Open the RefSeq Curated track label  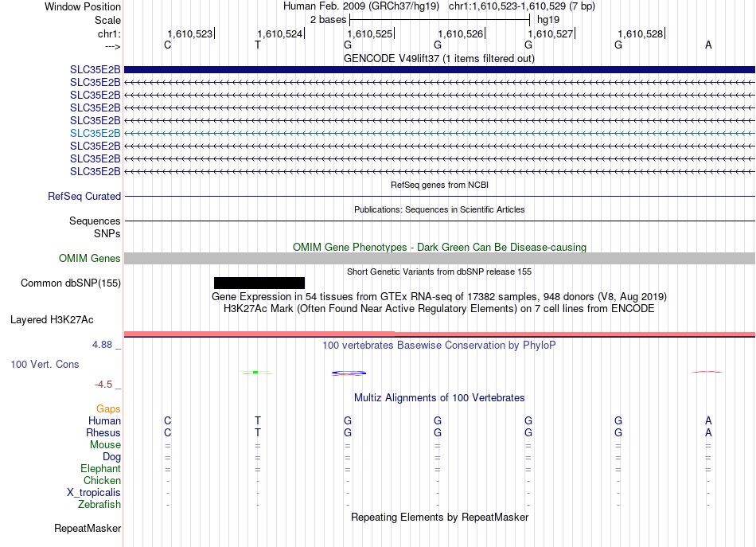point(84,197)
